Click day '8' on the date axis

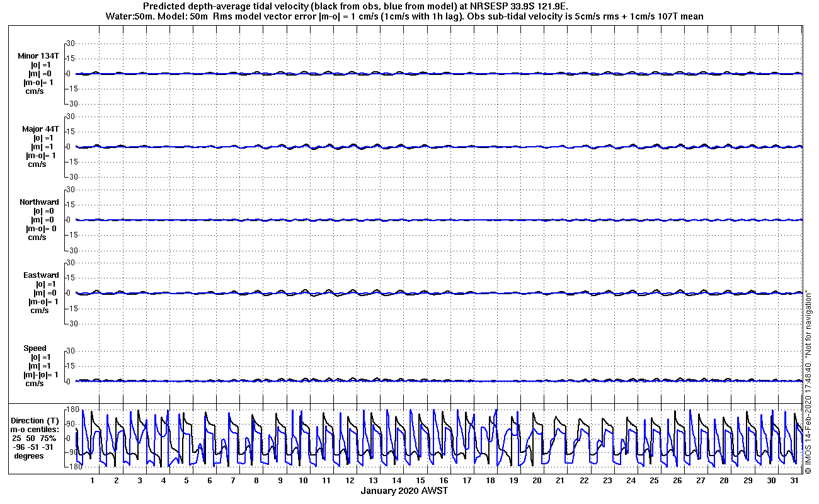[256, 481]
